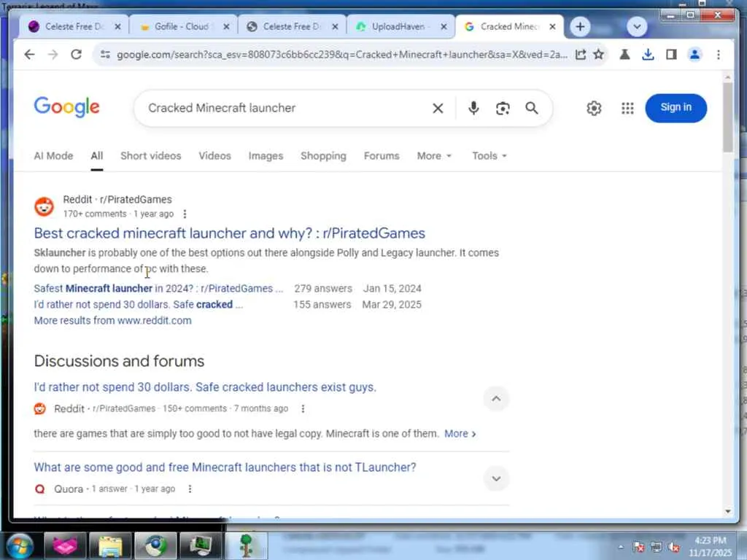Open the Windows Start orb
Image resolution: width=747 pixels, height=560 pixels.
point(19,545)
